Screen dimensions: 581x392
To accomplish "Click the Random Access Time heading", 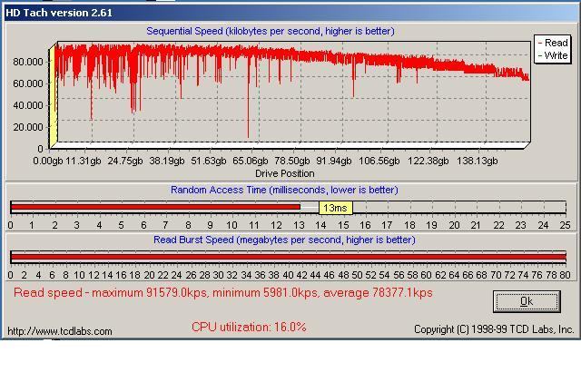I will [x=284, y=190].
